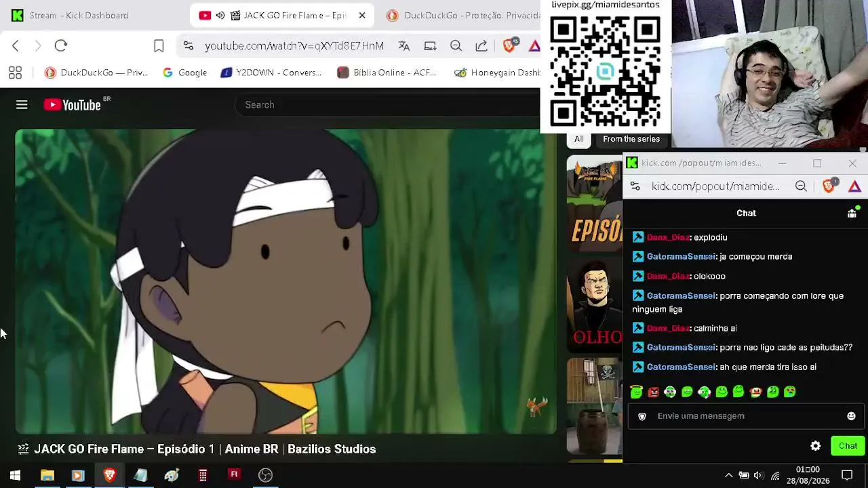Screen dimensions: 868x488
Task: Open the emoji picker smiley
Action: (x=851, y=416)
